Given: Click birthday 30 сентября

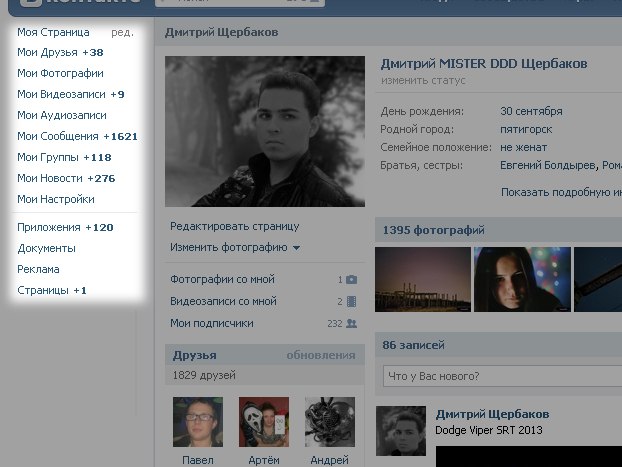Looking at the screenshot, I should click(531, 111).
